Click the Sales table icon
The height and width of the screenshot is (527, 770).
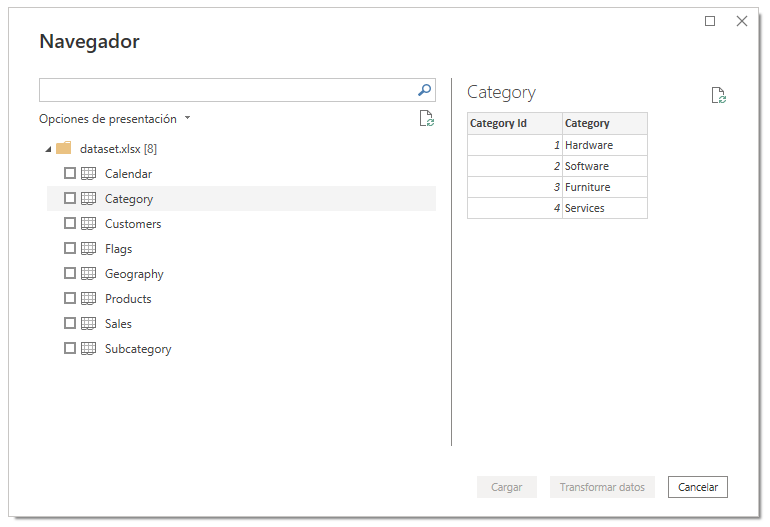(88, 324)
